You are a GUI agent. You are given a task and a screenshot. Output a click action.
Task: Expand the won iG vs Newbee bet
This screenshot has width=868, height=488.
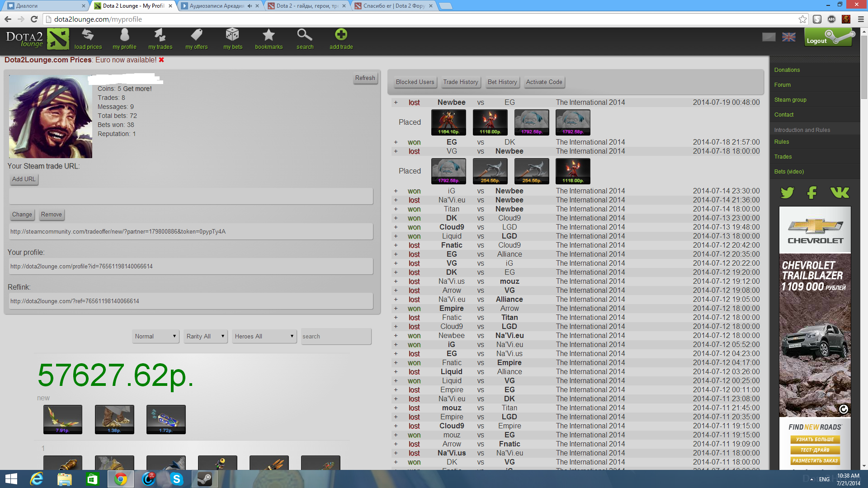[x=396, y=191]
